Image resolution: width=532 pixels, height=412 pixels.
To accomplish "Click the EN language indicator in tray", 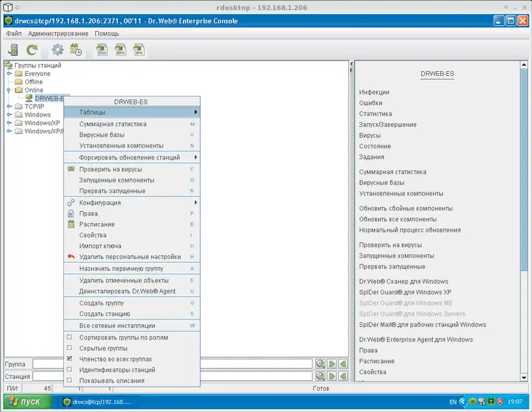I will pos(453,402).
